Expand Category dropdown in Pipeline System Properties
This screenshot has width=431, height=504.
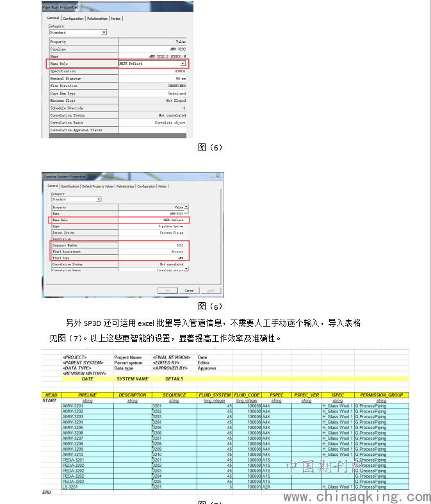(99, 199)
